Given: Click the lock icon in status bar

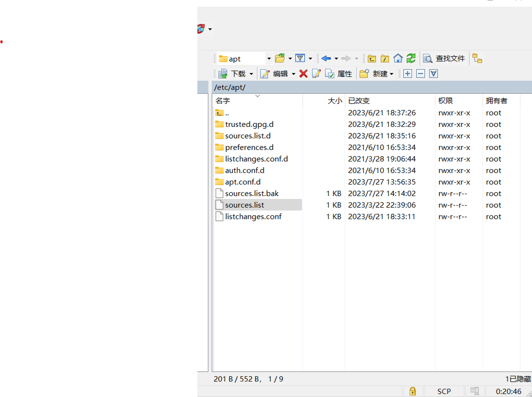Looking at the screenshot, I should (x=412, y=391).
